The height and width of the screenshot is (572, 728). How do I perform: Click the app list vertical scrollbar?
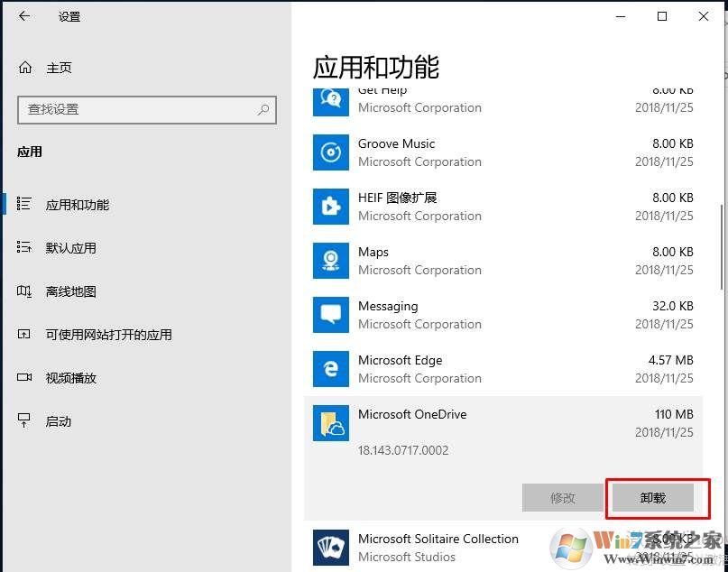pyautogui.click(x=721, y=246)
